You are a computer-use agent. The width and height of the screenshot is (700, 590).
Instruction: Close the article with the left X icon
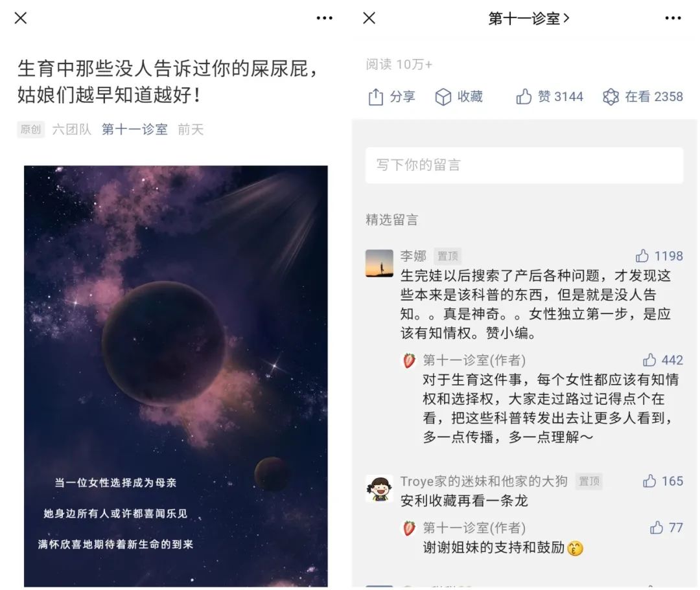coord(21,18)
